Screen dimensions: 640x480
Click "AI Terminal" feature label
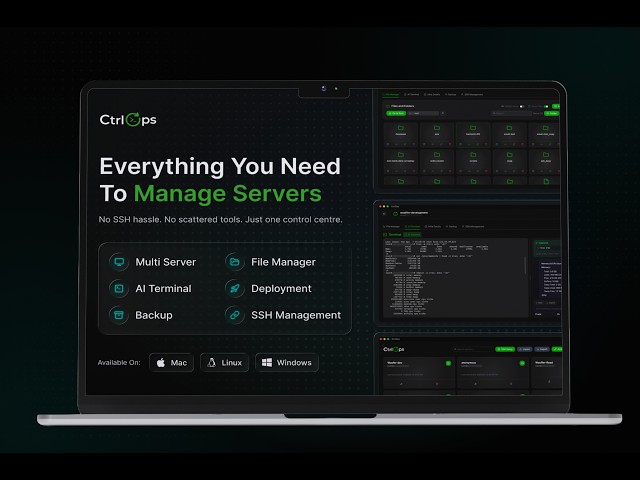click(163, 288)
